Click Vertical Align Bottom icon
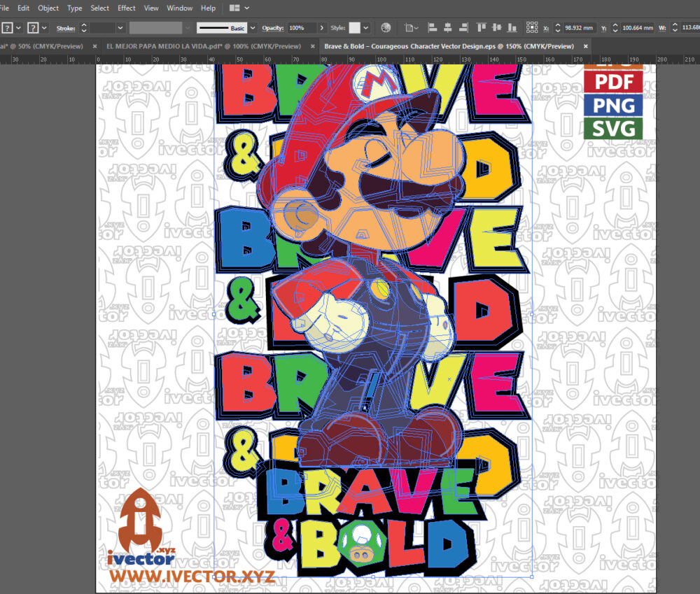 [x=512, y=28]
